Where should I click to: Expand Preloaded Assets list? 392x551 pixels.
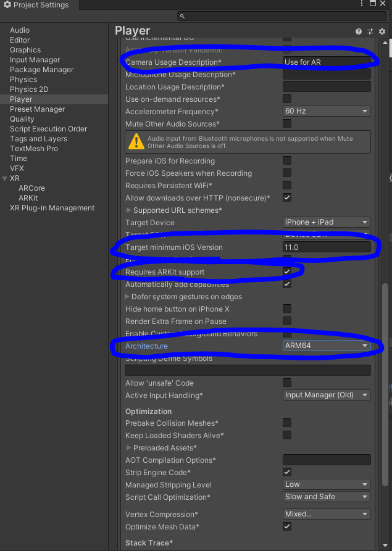click(128, 448)
